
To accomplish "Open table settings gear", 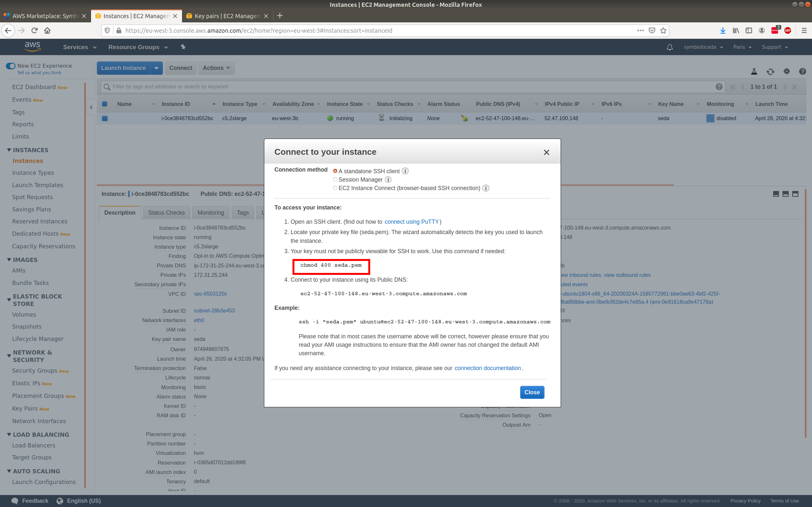I will (x=786, y=72).
